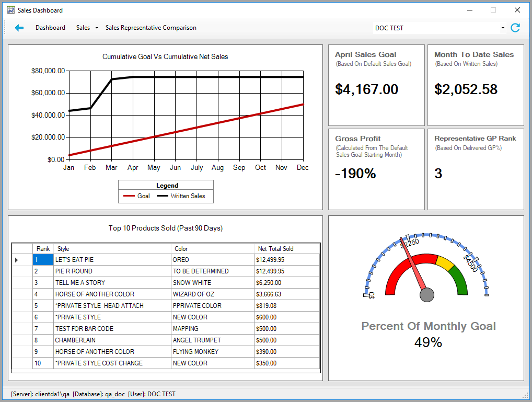
Task: Click the Month To Date Sales $2,052.58 value
Action: tap(466, 89)
